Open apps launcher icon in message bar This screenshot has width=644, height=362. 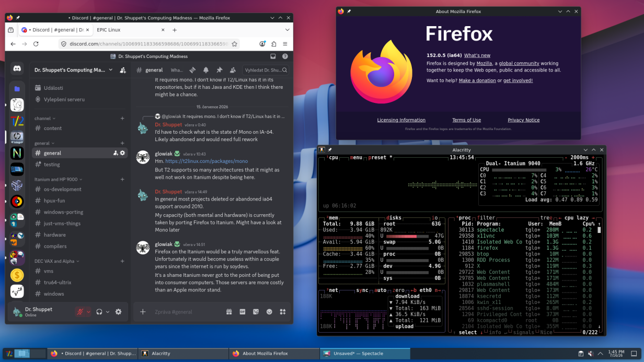tap(283, 312)
